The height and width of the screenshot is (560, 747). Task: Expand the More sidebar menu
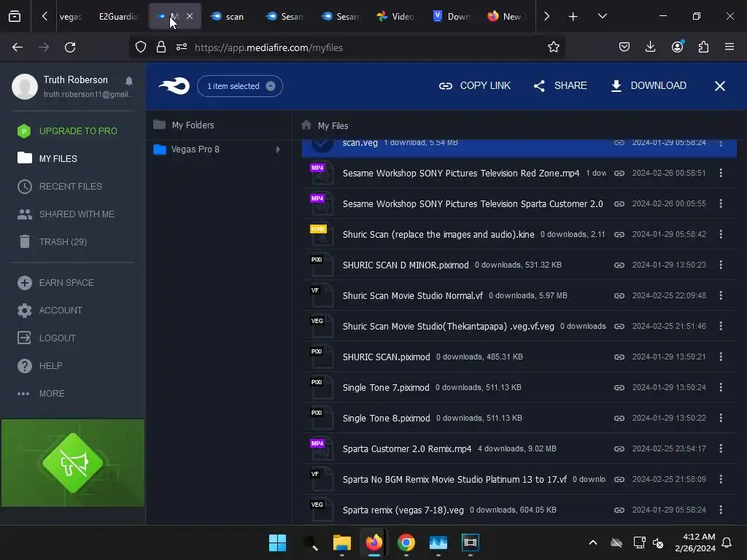click(x=41, y=394)
